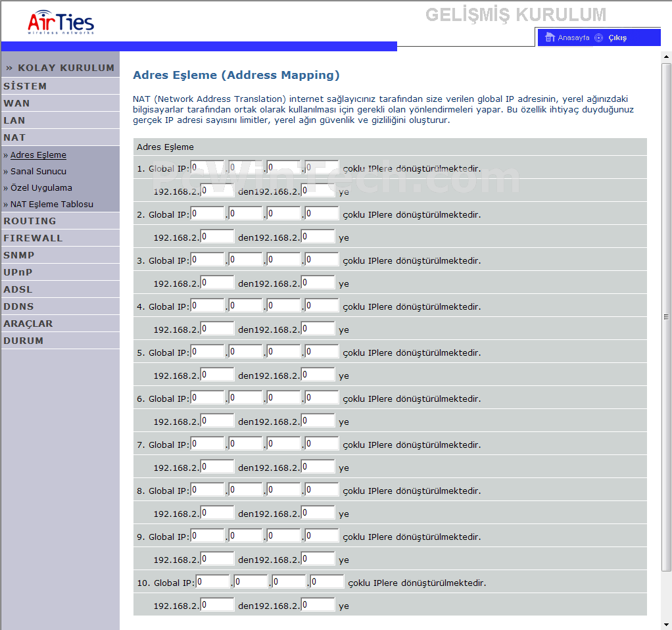This screenshot has height=630, width=672.
Task: Expand the WAN menu section
Action: pyautogui.click(x=17, y=103)
